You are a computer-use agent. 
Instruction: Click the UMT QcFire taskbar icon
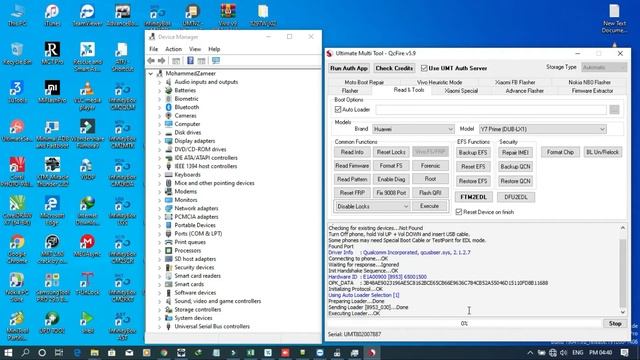372,353
